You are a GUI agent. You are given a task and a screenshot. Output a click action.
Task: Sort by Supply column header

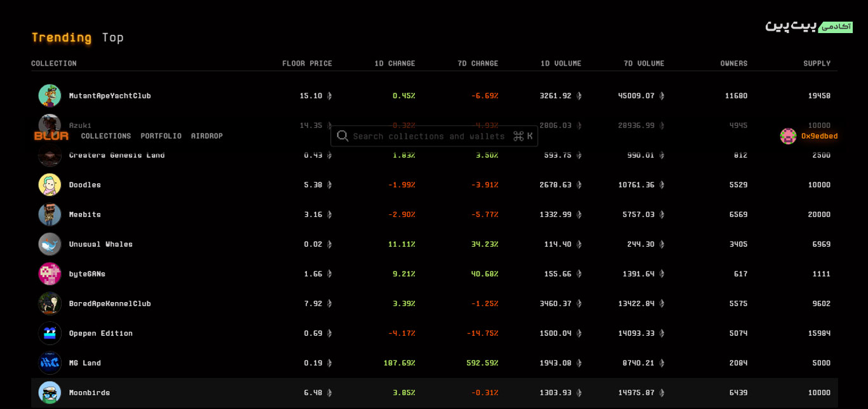pyautogui.click(x=817, y=64)
